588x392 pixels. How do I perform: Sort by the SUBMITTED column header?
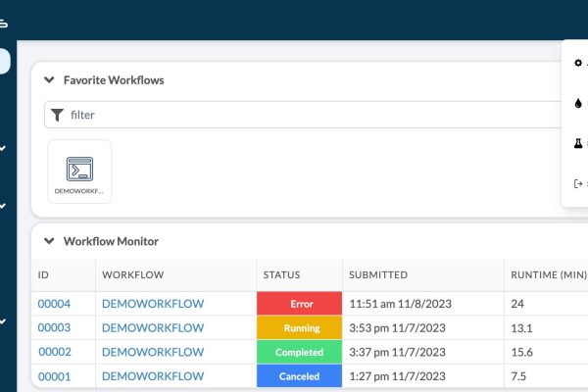coord(378,275)
